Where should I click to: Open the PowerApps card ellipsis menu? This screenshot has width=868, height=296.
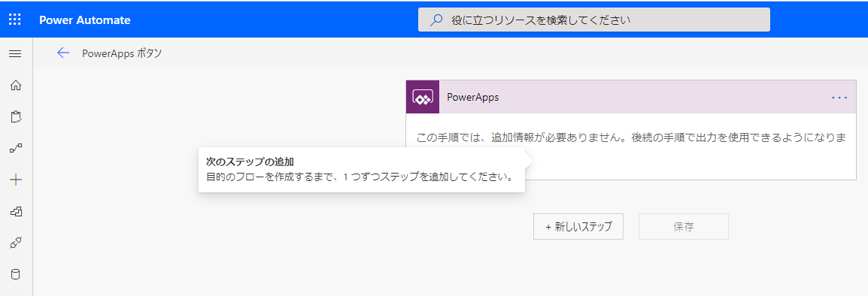pos(839,98)
